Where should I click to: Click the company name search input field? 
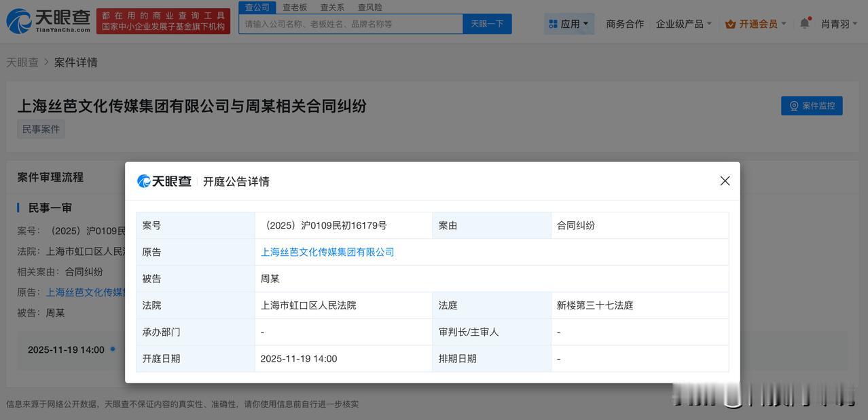[351, 24]
